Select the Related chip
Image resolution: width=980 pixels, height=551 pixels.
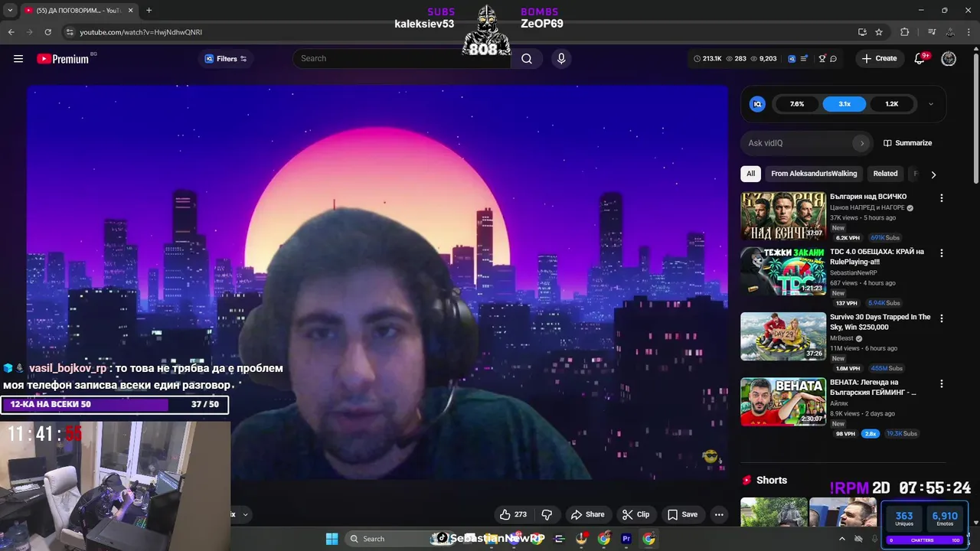885,174
